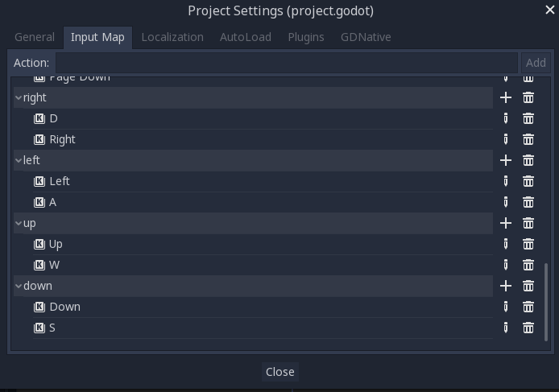
Task: Collapse the left action group
Action: pyautogui.click(x=19, y=160)
